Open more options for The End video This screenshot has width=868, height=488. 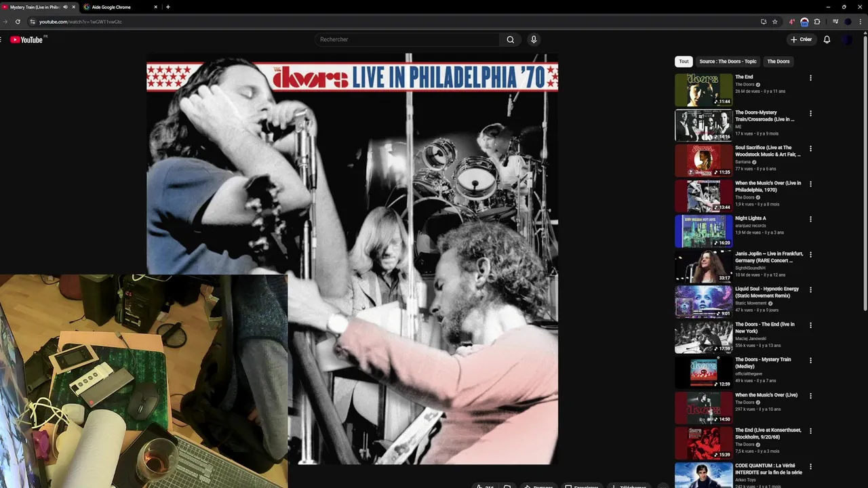pyautogui.click(x=810, y=78)
